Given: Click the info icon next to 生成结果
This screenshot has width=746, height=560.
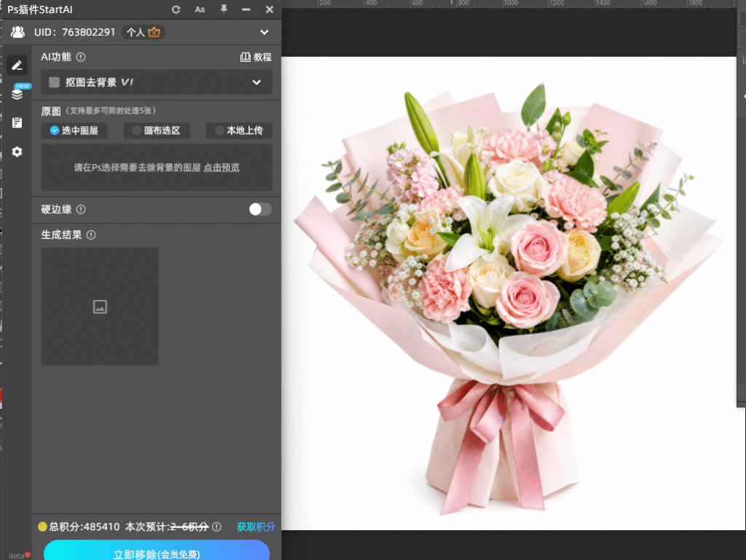Looking at the screenshot, I should [x=91, y=234].
